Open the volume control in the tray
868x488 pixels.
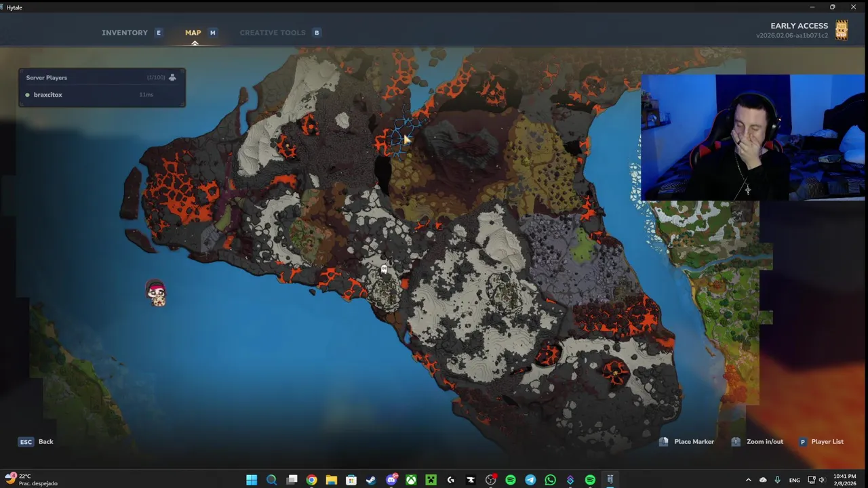pyautogui.click(x=823, y=480)
